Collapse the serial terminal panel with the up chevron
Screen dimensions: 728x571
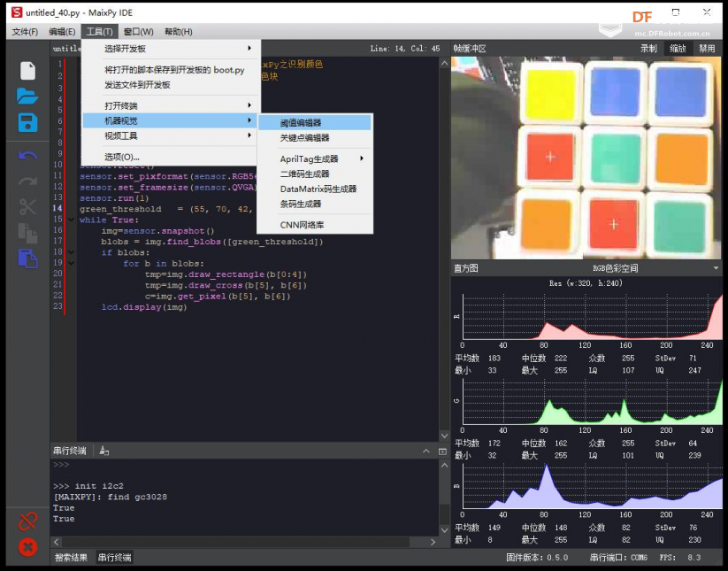pyautogui.click(x=426, y=451)
